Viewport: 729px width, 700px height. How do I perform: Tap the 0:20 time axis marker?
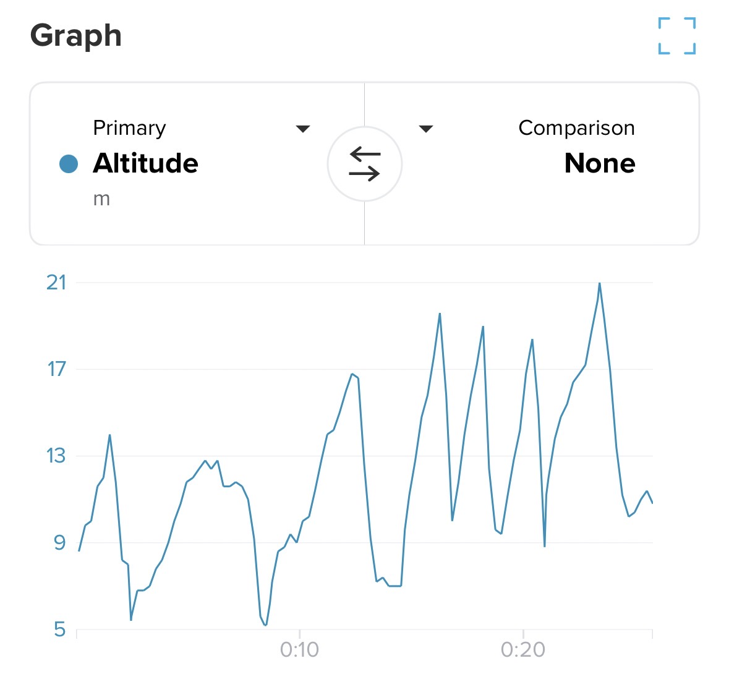523,649
